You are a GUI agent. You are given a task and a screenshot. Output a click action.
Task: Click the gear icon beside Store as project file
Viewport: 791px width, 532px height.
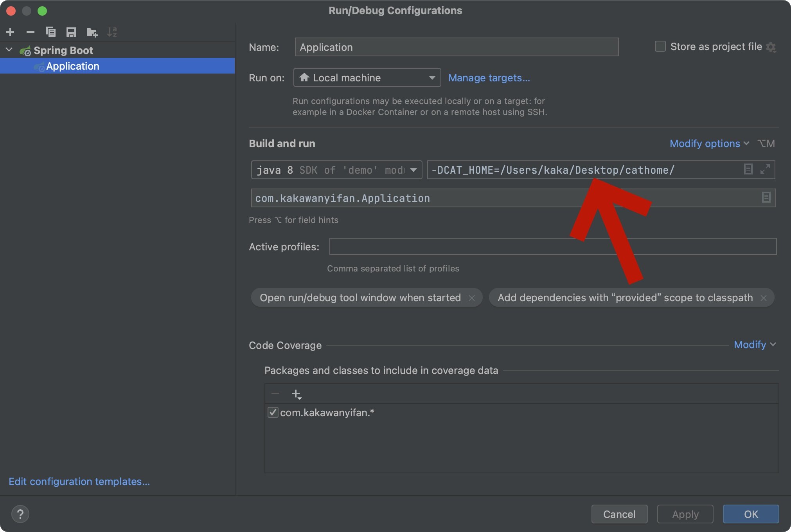771,47
